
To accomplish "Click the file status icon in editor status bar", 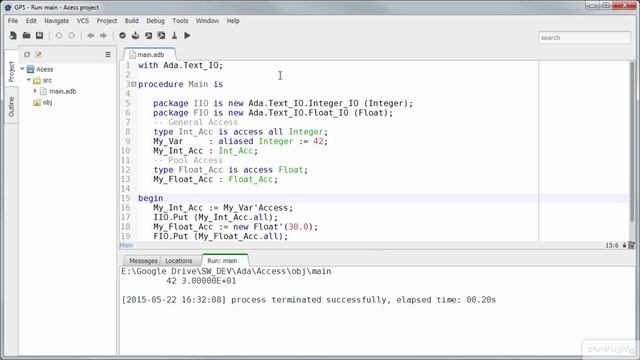I will (631, 245).
